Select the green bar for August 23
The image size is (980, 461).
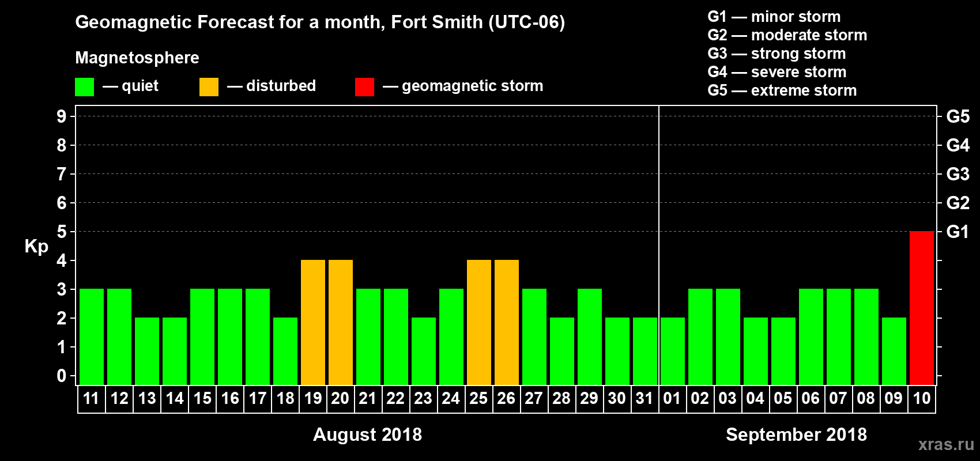[423, 351]
